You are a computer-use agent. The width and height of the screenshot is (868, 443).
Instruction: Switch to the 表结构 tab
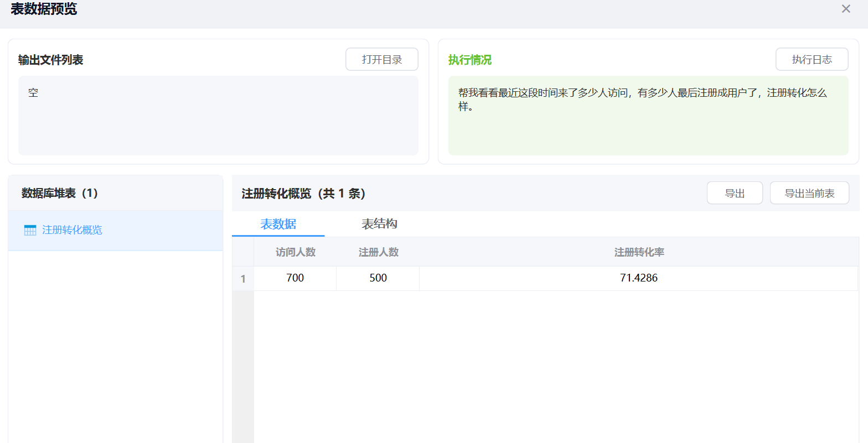click(x=379, y=224)
